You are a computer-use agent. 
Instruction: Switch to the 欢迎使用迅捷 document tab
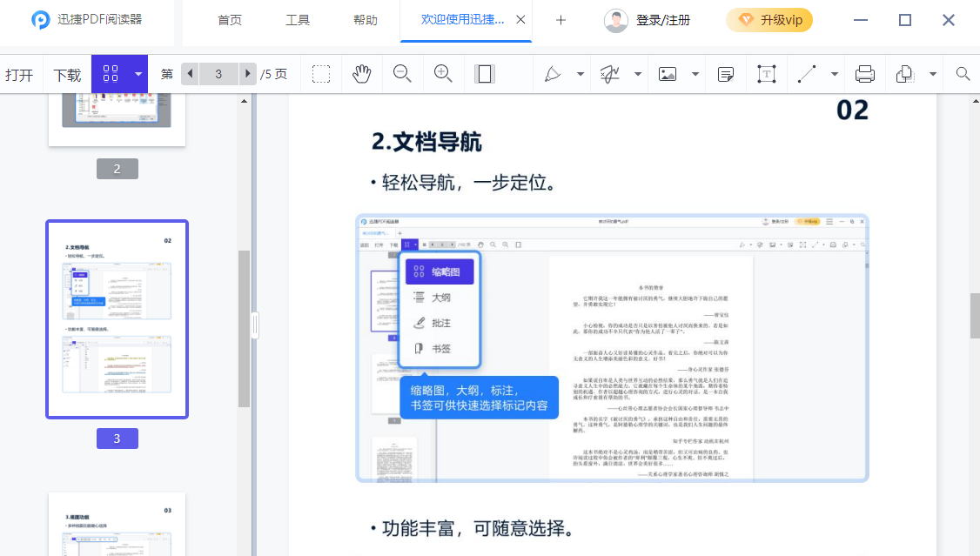pyautogui.click(x=462, y=19)
